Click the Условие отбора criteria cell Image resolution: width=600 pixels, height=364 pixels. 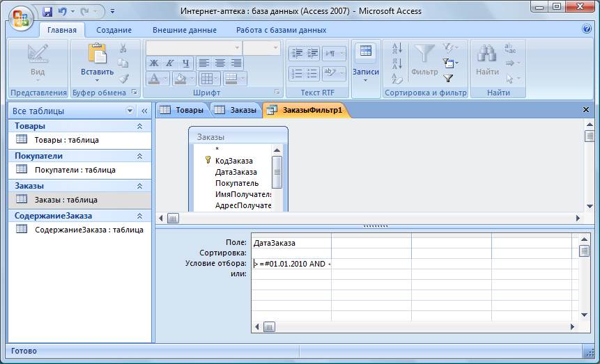point(291,264)
